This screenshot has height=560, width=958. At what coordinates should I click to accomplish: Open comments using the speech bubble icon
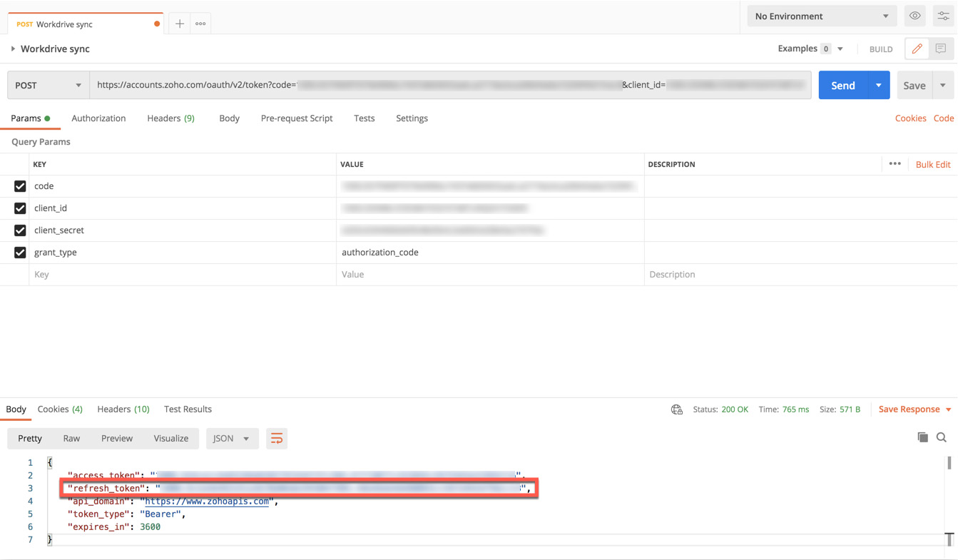(x=940, y=49)
